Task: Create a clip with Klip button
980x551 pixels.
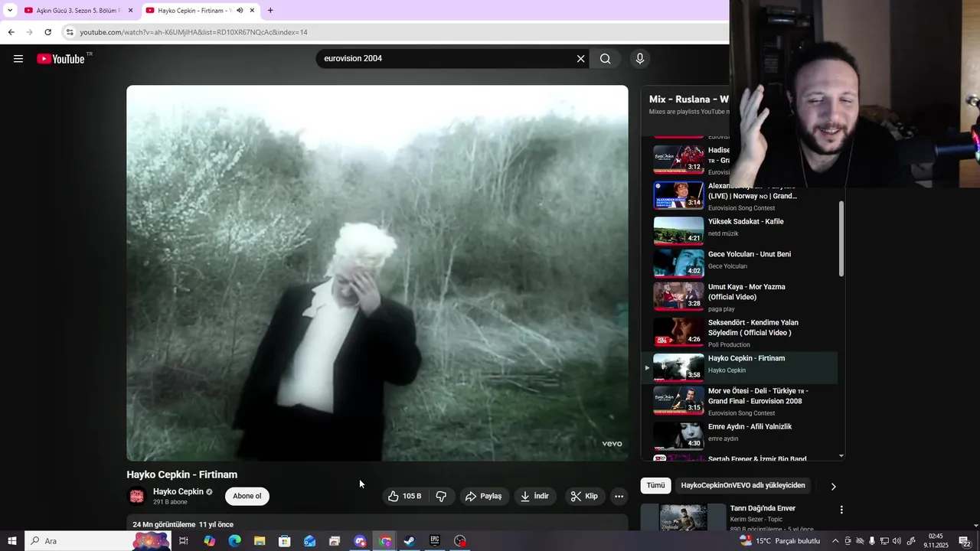Action: click(x=584, y=496)
